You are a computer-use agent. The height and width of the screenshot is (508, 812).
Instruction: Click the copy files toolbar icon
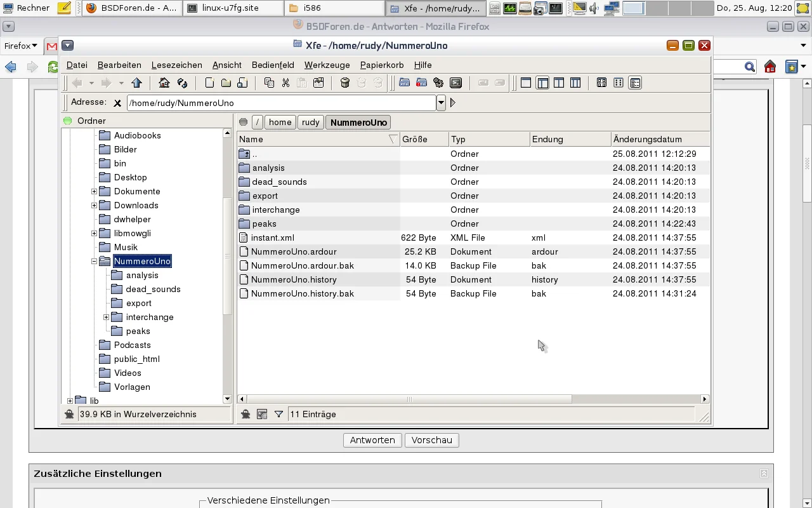coord(269,83)
